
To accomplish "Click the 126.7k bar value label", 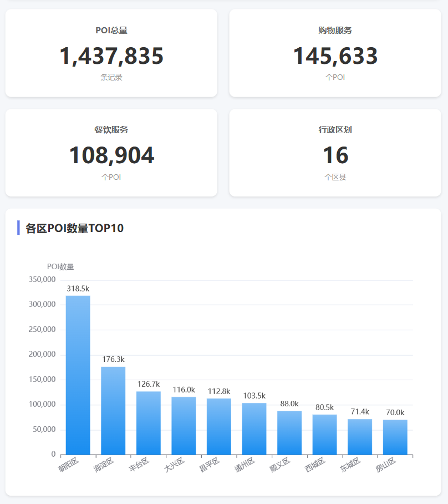I will [x=149, y=384].
